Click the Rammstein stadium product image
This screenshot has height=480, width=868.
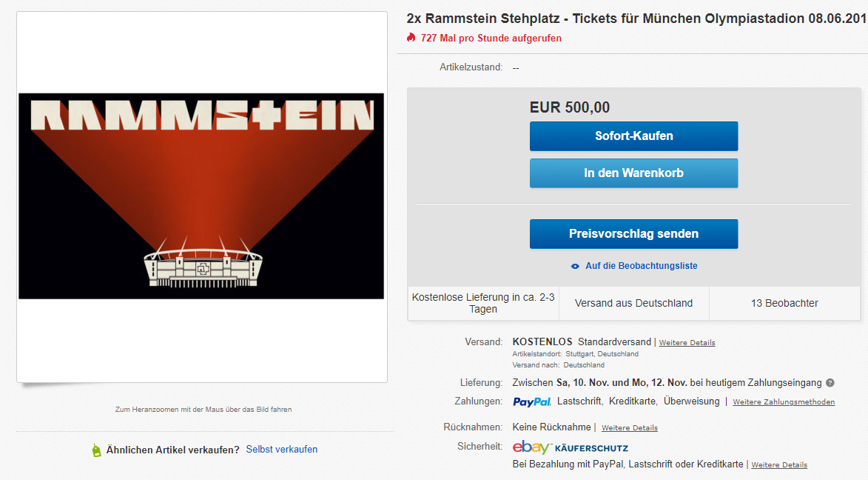[201, 196]
